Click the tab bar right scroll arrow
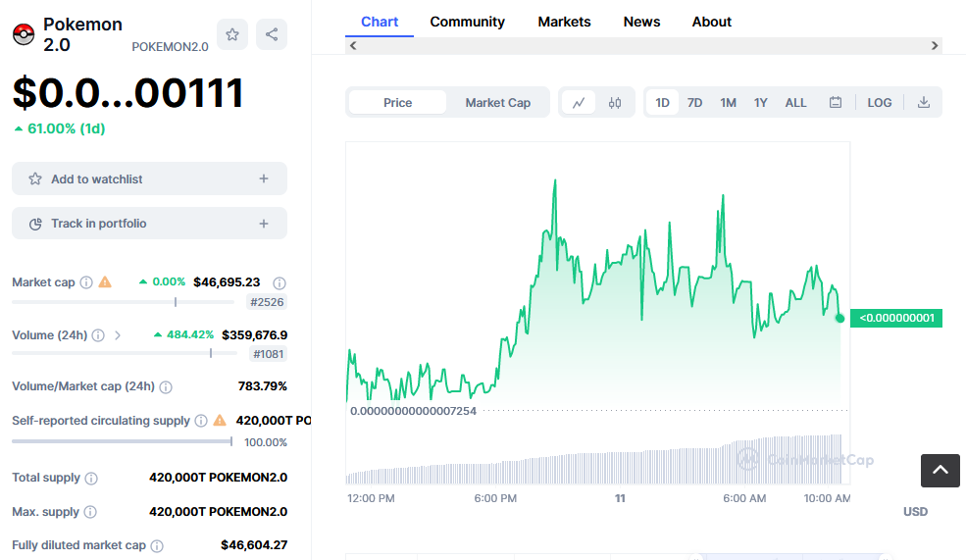This screenshot has height=560, width=966. pos(935,45)
